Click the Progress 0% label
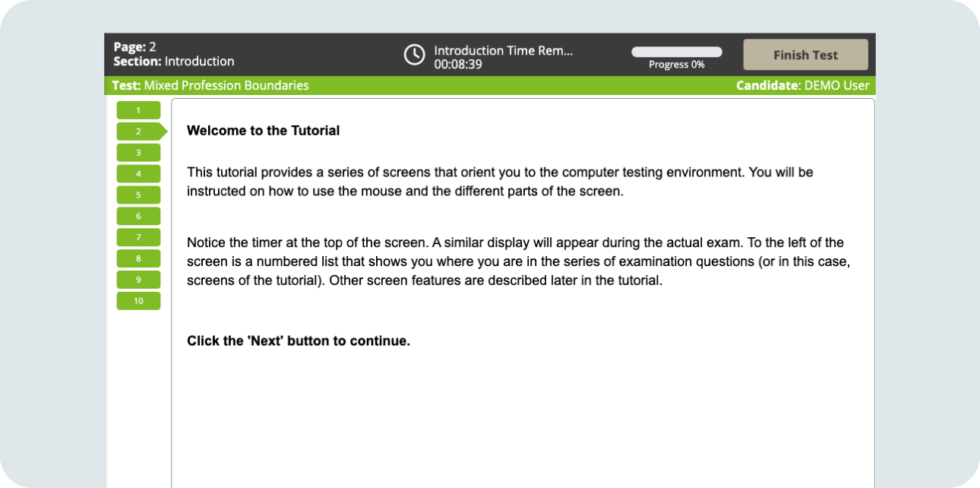The width and height of the screenshot is (980, 488). click(676, 65)
